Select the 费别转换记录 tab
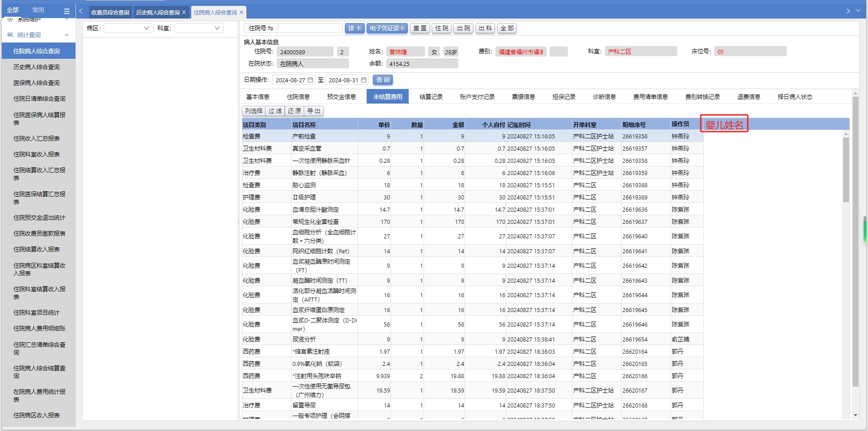The height and width of the screenshot is (431, 868). click(x=703, y=97)
